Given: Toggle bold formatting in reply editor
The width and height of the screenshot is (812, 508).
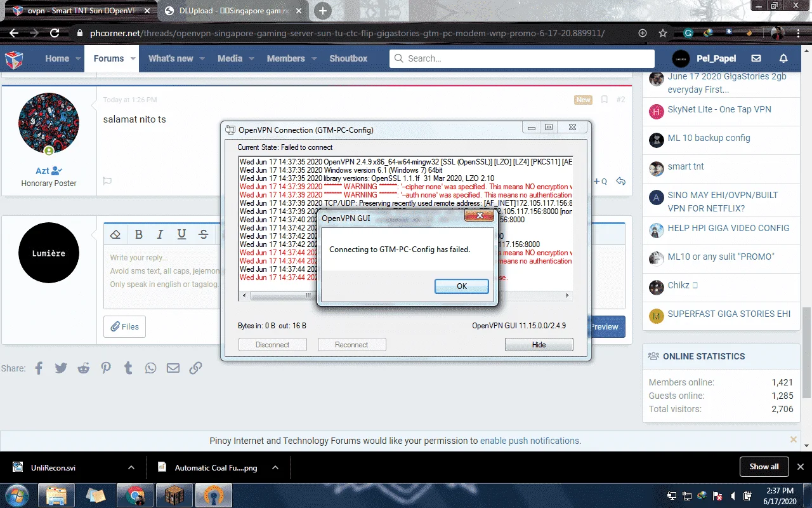Looking at the screenshot, I should click(x=139, y=234).
